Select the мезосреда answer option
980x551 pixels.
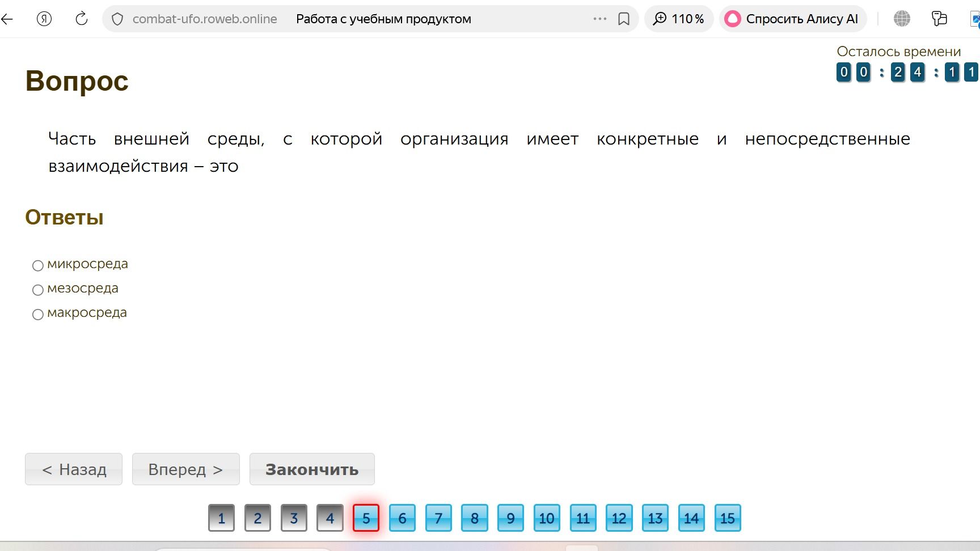[x=38, y=290]
